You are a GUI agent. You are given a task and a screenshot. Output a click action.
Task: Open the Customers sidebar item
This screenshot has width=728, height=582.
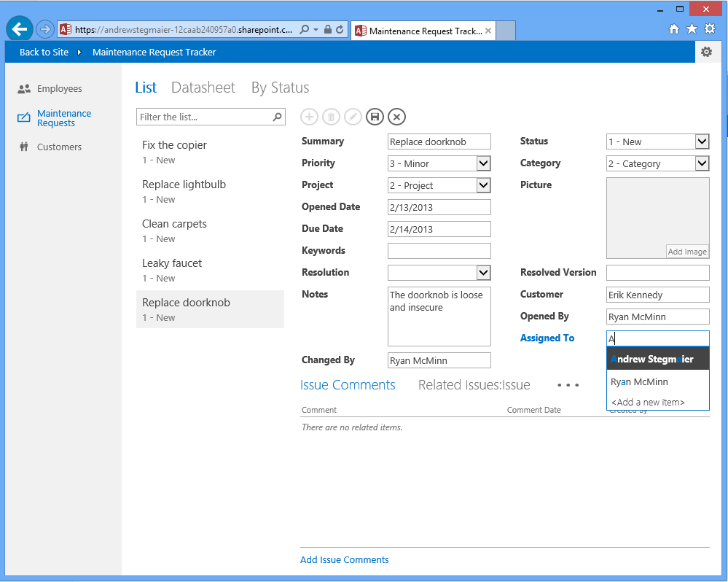59,147
